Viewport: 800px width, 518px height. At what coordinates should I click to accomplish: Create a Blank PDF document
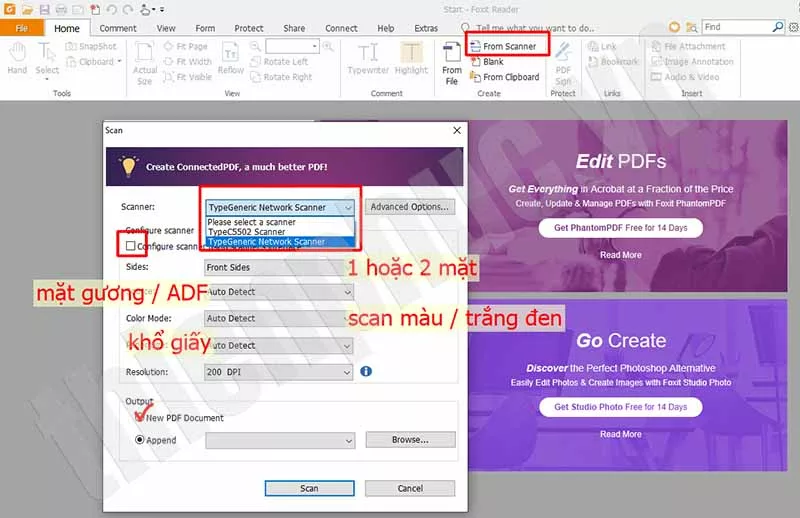(493, 62)
